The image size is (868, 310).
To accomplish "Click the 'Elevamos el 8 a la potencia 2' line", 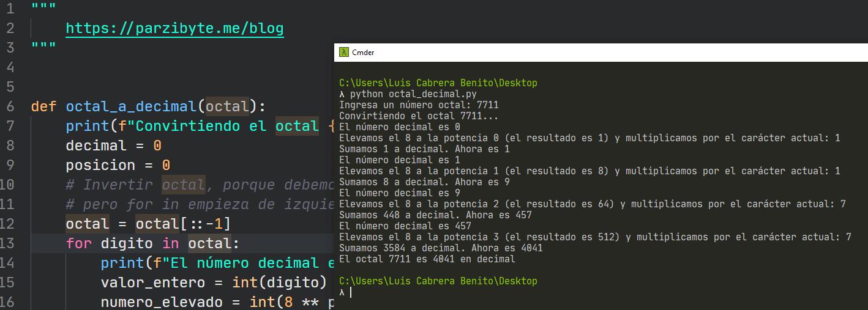I will [593, 204].
